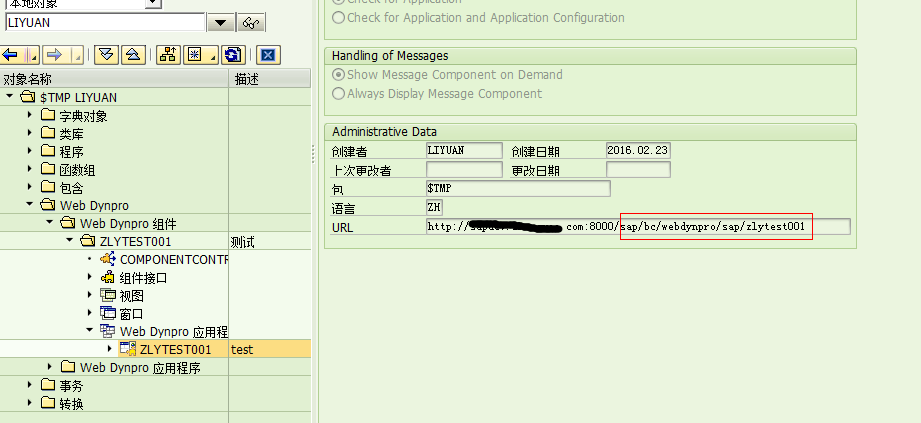The height and width of the screenshot is (423, 921).
Task: Click the empty 更改日期 field
Action: [638, 170]
